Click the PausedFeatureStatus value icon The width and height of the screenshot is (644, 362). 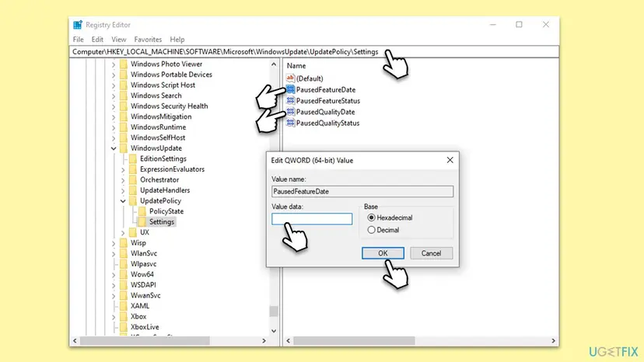pyautogui.click(x=290, y=100)
